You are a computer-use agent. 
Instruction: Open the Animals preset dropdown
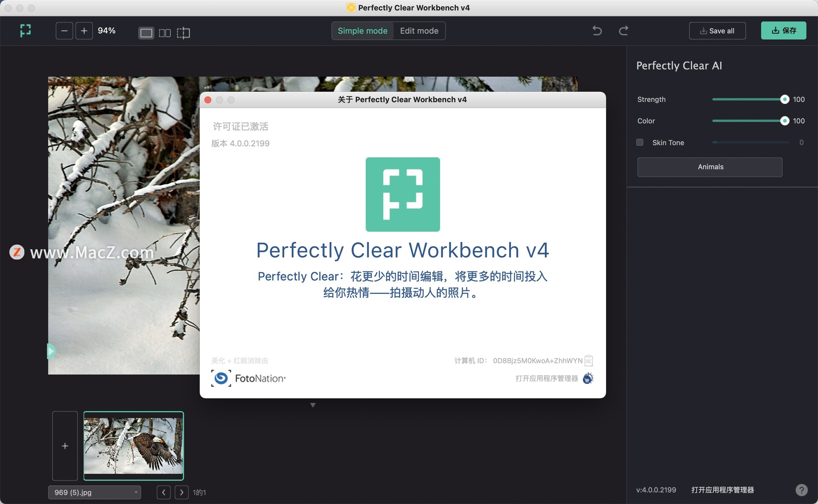coord(710,167)
